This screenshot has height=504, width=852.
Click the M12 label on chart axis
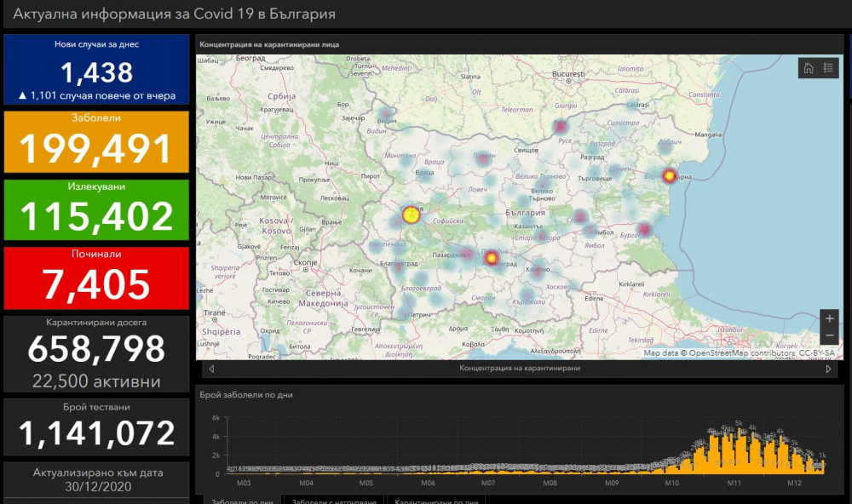(x=794, y=483)
